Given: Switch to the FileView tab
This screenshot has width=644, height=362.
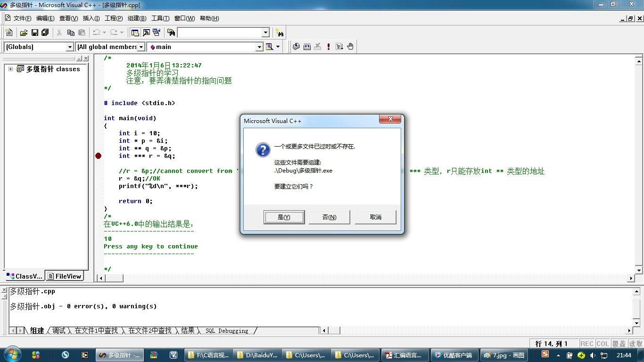Looking at the screenshot, I should point(65,276).
